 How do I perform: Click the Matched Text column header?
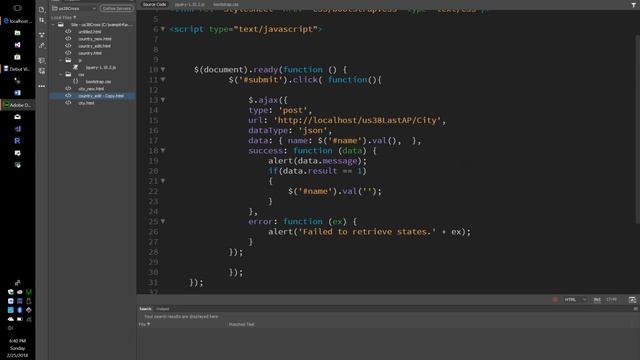click(241, 324)
